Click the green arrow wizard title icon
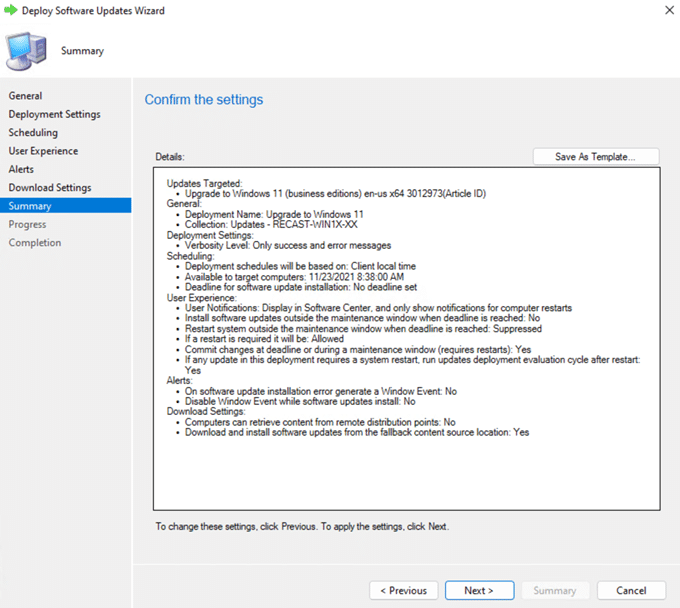Screen dimensions: 680x608 [x=11, y=11]
